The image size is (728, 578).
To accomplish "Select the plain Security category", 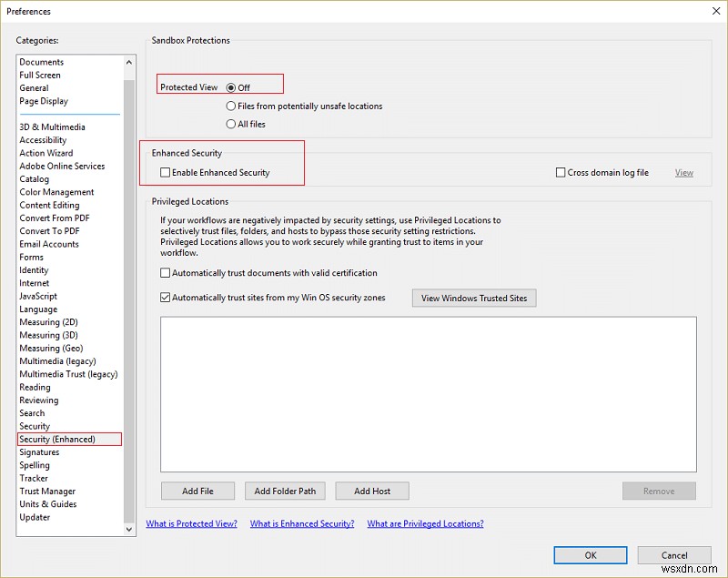I will [35, 426].
